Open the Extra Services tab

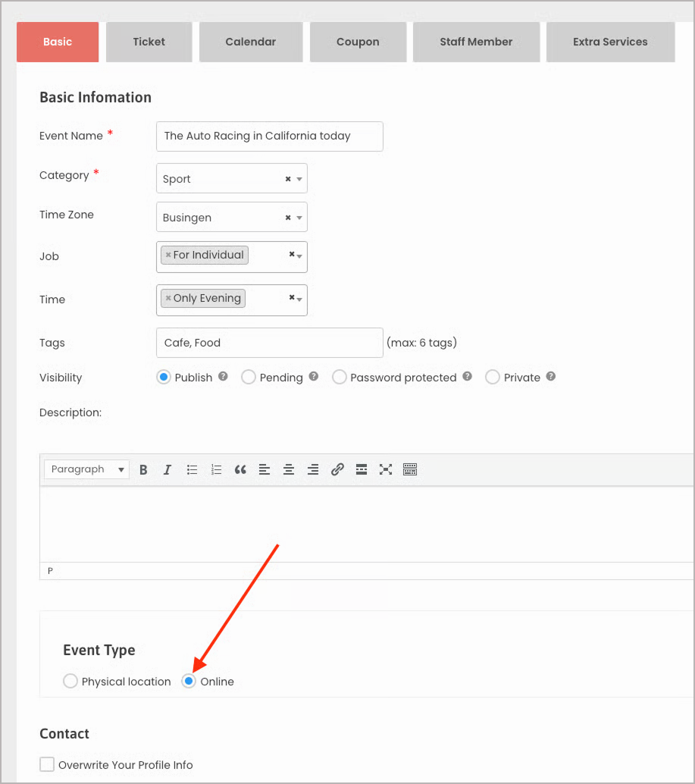(x=610, y=42)
